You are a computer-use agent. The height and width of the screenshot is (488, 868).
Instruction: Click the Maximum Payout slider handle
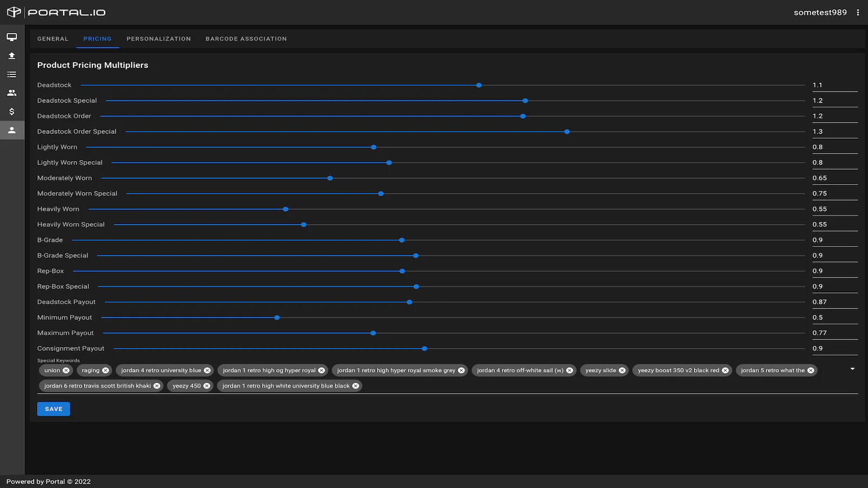(373, 333)
